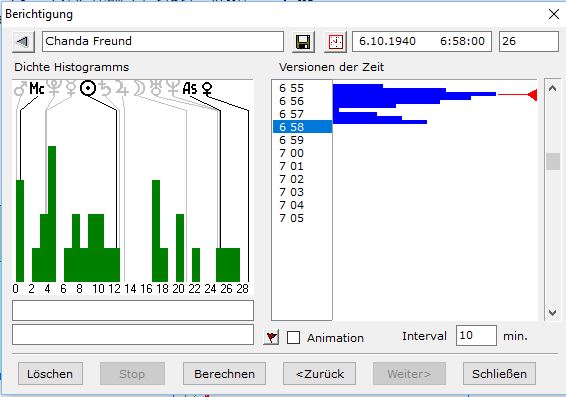Viewport: 566px width, 397px height.
Task: Click the red clock chart icon
Action: coord(335,42)
